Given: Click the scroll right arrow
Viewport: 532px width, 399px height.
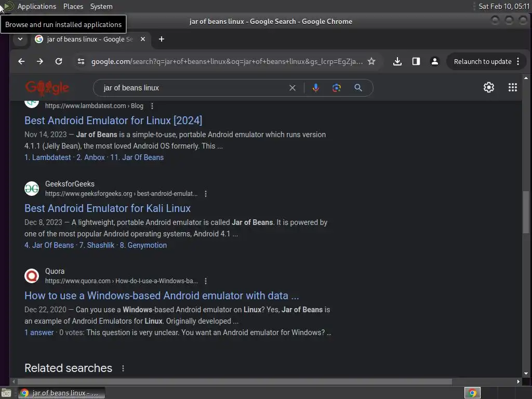Looking at the screenshot, I should (518, 382).
